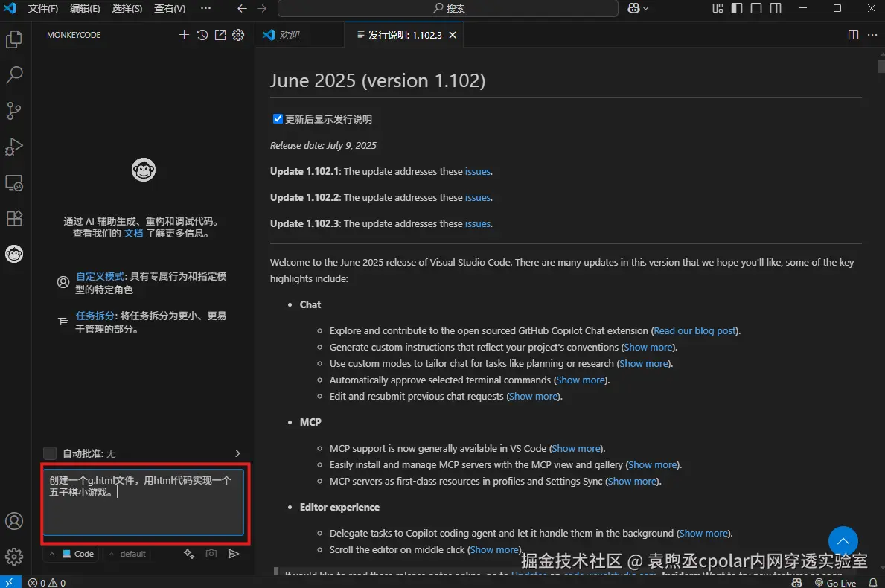
Task: Open issues link for Update 1.102.3
Action: pos(478,223)
